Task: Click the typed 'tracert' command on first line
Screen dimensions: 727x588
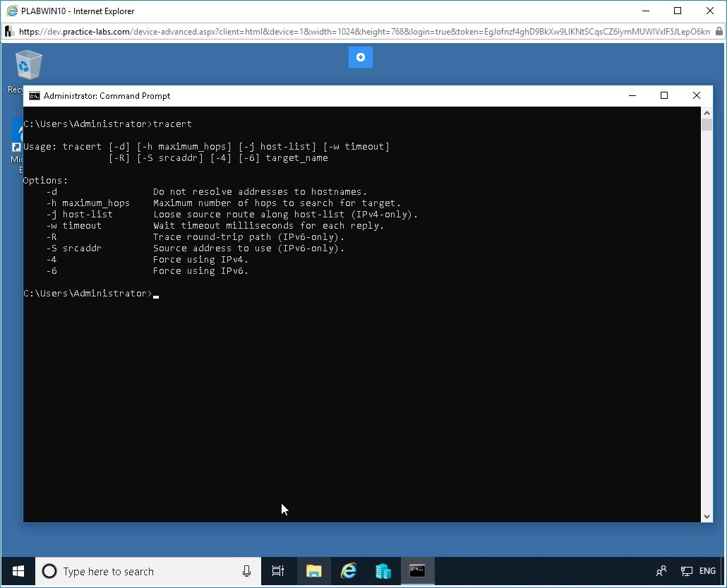Action: 172,124
